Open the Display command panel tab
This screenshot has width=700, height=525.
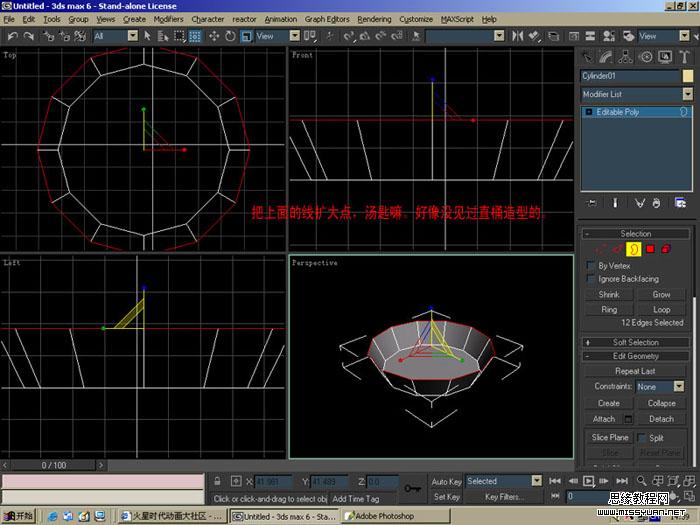point(665,57)
